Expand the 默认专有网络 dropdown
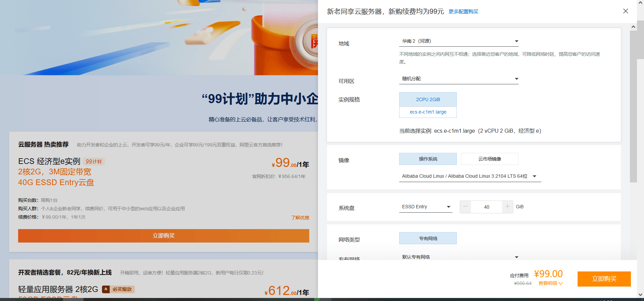Screen dimensions: 644x301 (x=459, y=257)
